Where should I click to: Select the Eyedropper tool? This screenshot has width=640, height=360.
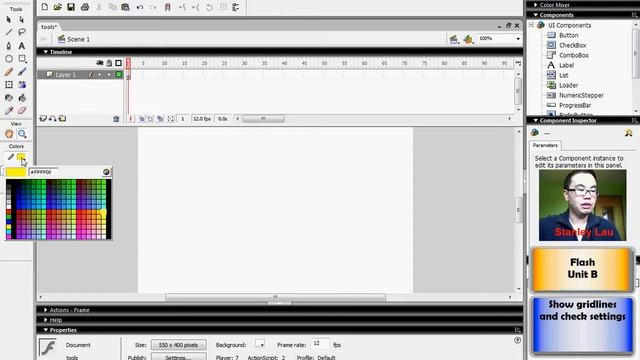coord(9,111)
